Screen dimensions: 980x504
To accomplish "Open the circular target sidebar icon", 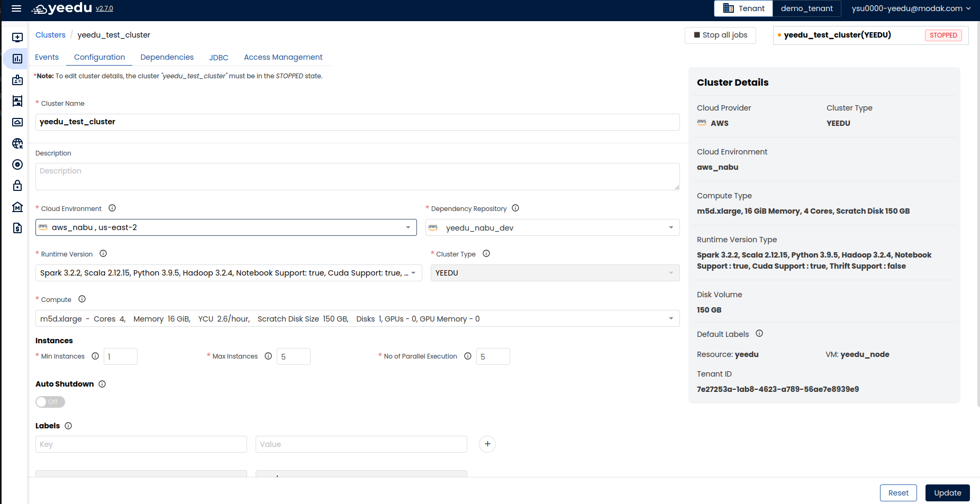I will [x=17, y=164].
